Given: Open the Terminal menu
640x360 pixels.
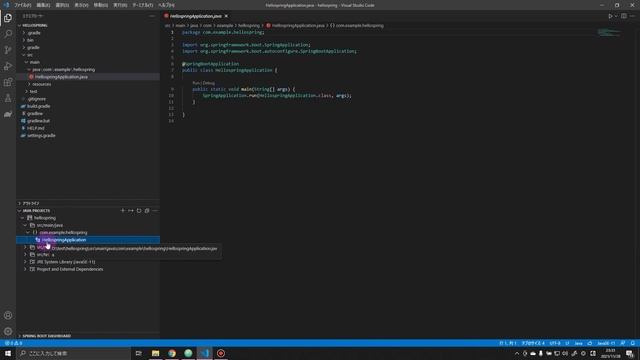Looking at the screenshot, I should (x=142, y=5).
